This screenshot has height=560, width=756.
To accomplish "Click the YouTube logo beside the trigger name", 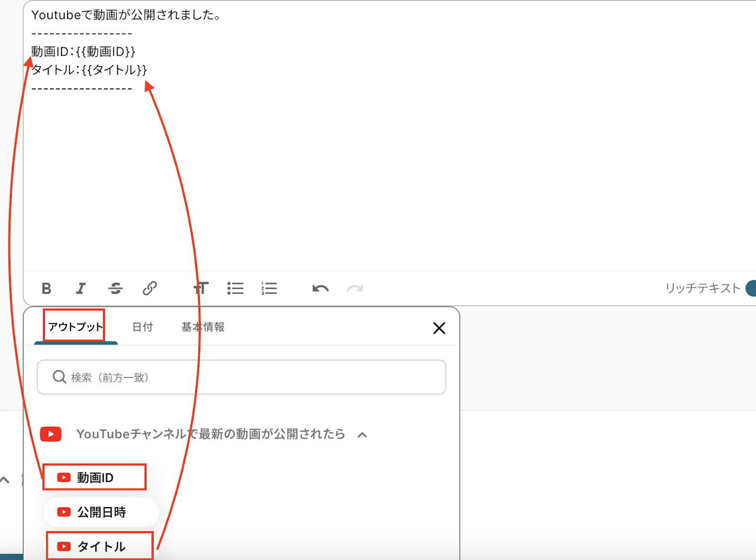I will [x=51, y=434].
